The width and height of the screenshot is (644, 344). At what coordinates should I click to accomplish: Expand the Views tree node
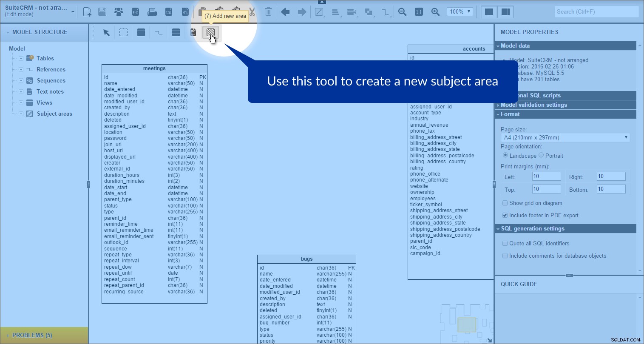21,102
